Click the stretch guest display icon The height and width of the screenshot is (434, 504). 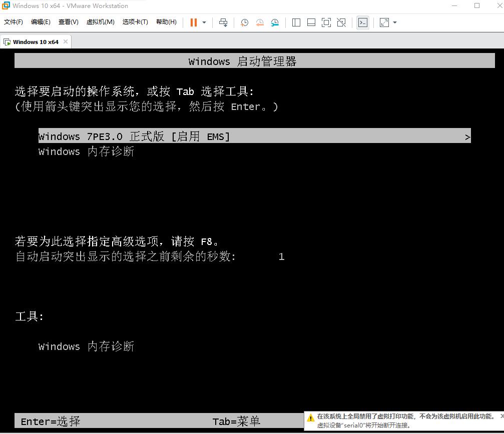click(x=384, y=22)
